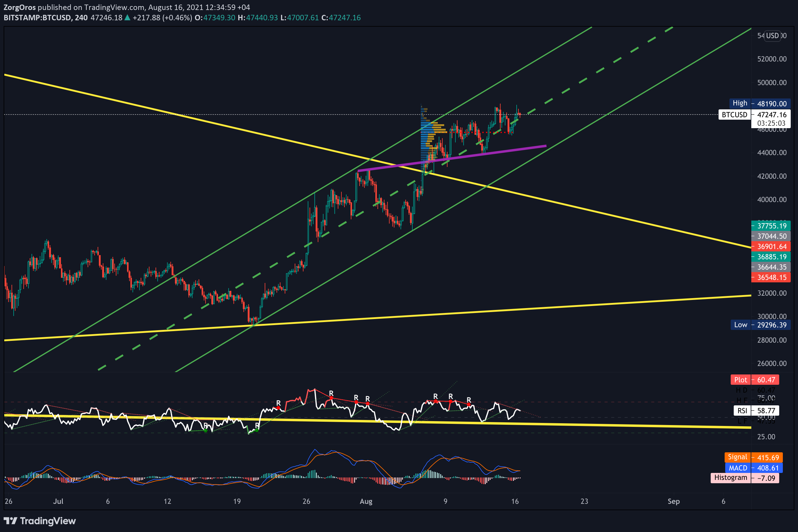This screenshot has width=798, height=532.
Task: Click the green 36885.19 price tag
Action: (x=771, y=257)
